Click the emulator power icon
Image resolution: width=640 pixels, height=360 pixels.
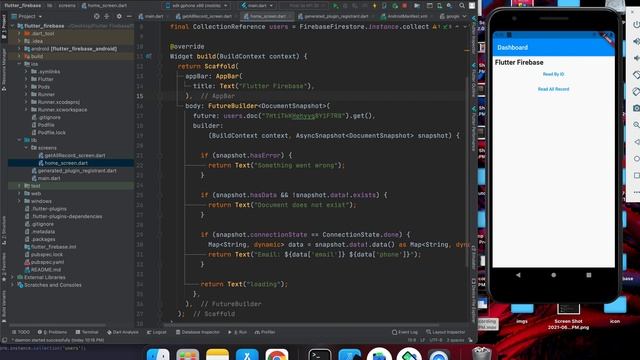tap(636, 24)
